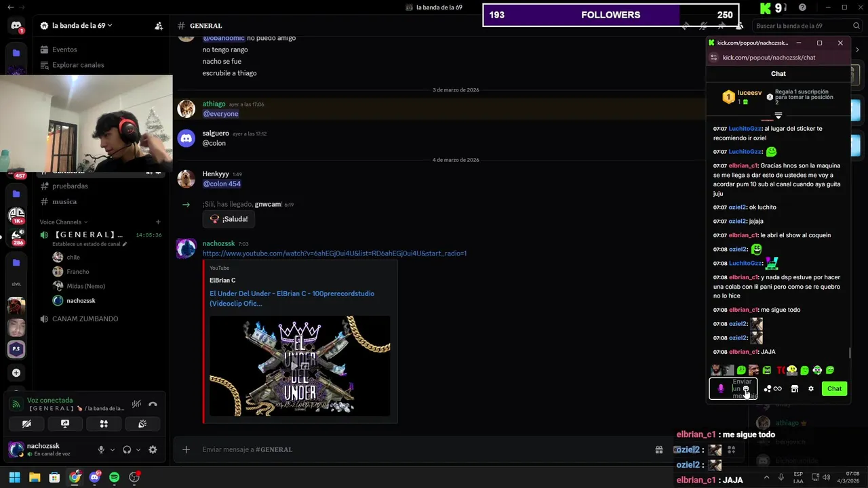Viewport: 868px width, 488px height.
Task: Open voice connection signal info
Action: [16, 404]
